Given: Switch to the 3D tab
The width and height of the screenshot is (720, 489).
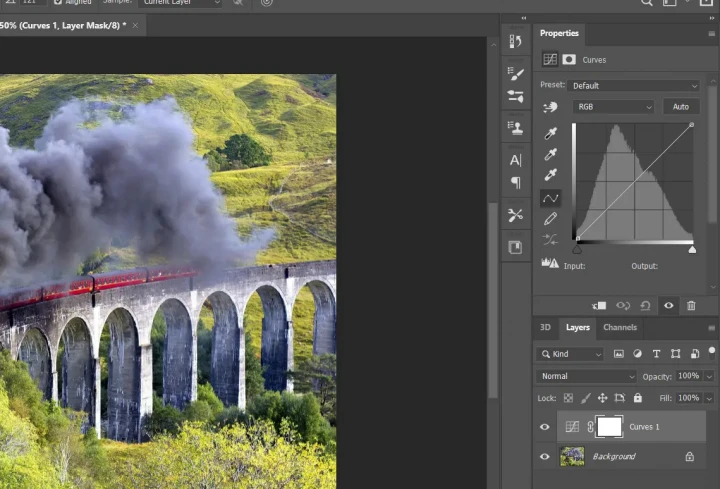Looking at the screenshot, I should pyautogui.click(x=546, y=327).
